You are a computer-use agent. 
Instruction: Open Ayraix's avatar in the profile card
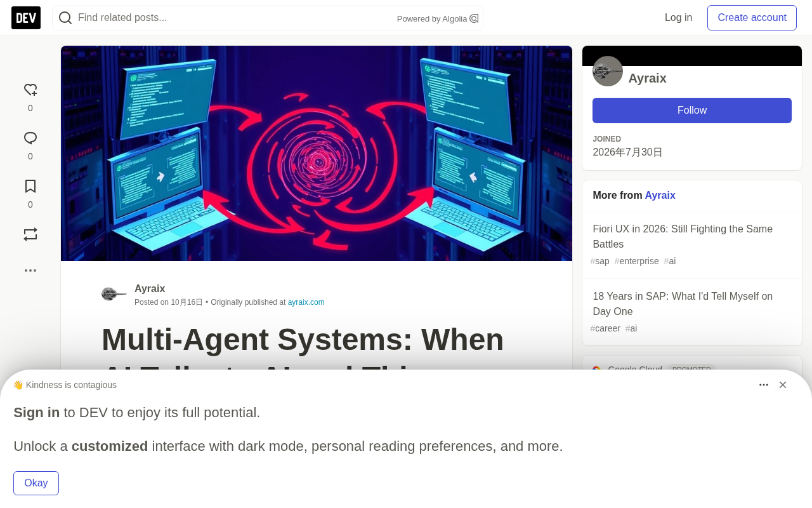click(x=608, y=71)
